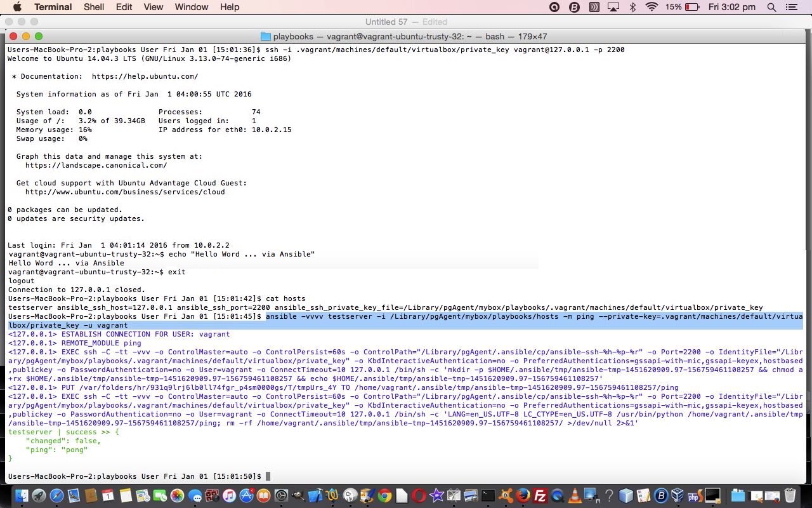Open the Apple menu
812x508 pixels.
(17, 7)
